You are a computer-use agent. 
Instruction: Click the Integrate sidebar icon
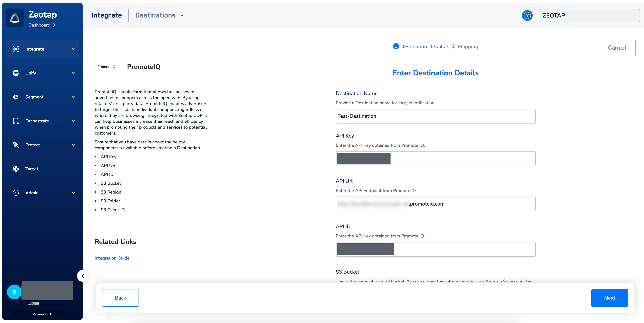pyautogui.click(x=16, y=49)
